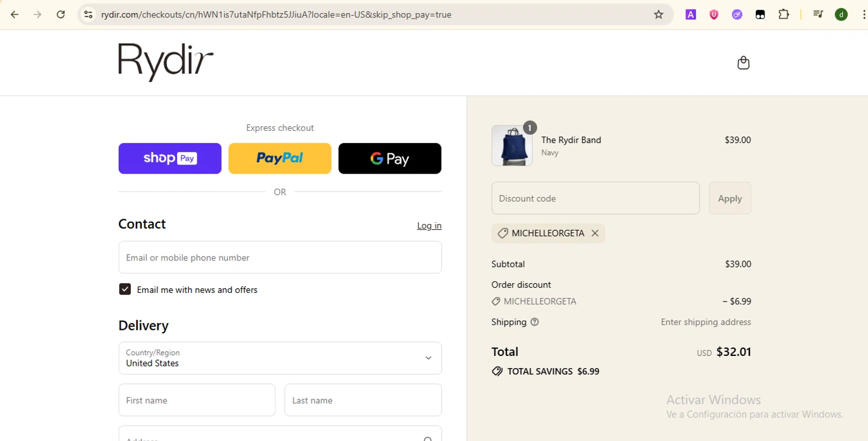Apply the discount code
The image size is (868, 441).
click(730, 198)
